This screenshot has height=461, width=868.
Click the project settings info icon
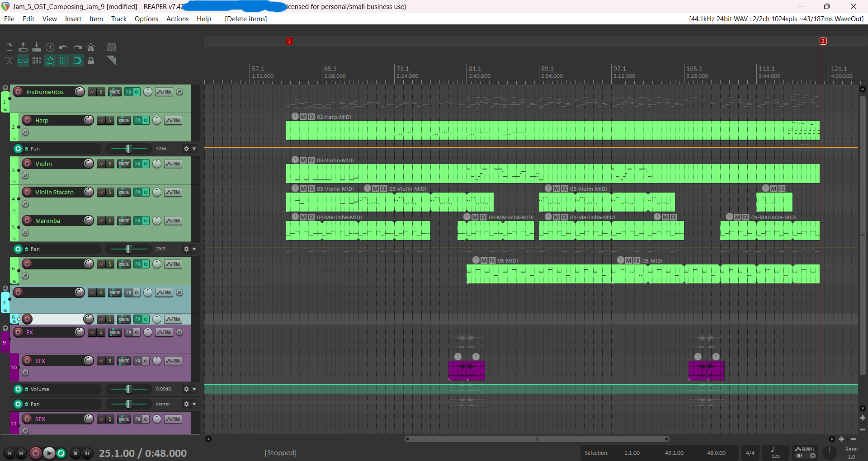pyautogui.click(x=50, y=47)
